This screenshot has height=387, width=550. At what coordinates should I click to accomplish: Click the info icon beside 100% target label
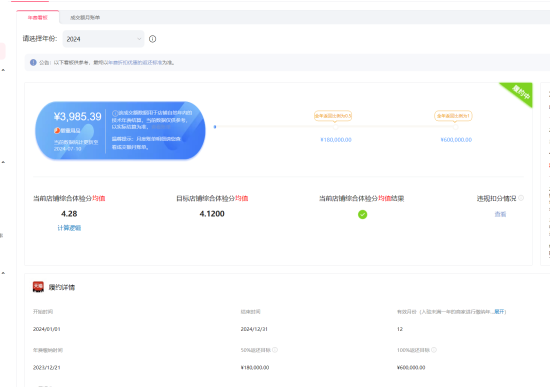coord(434,350)
